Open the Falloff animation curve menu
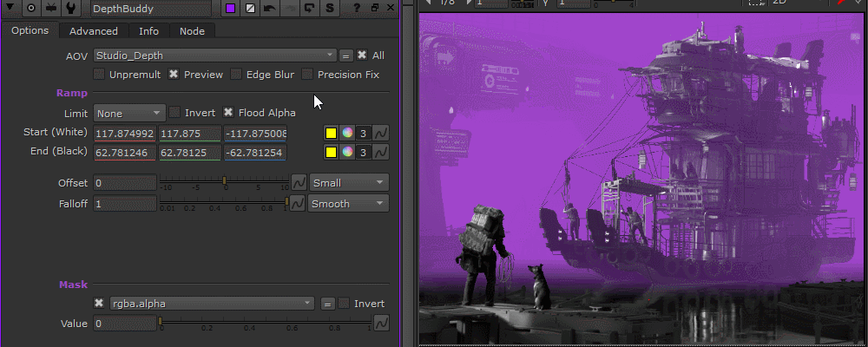This screenshot has width=868, height=347. pyautogui.click(x=299, y=203)
